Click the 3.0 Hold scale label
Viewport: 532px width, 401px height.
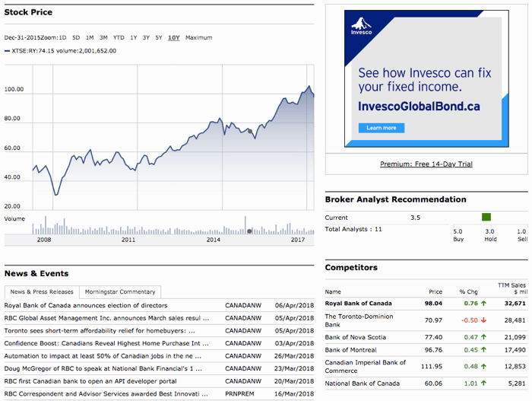(490, 235)
